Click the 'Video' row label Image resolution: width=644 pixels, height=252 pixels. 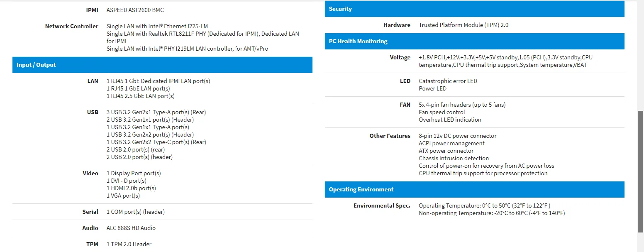click(x=90, y=173)
